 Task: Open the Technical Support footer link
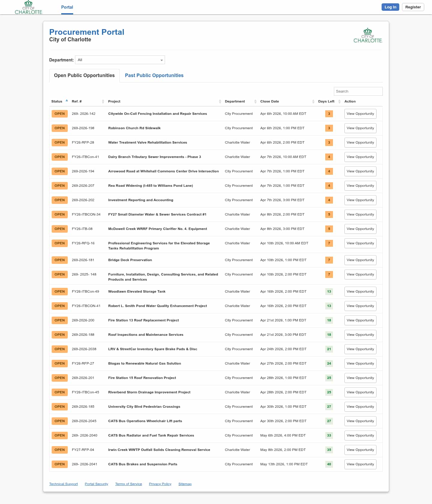point(63,484)
